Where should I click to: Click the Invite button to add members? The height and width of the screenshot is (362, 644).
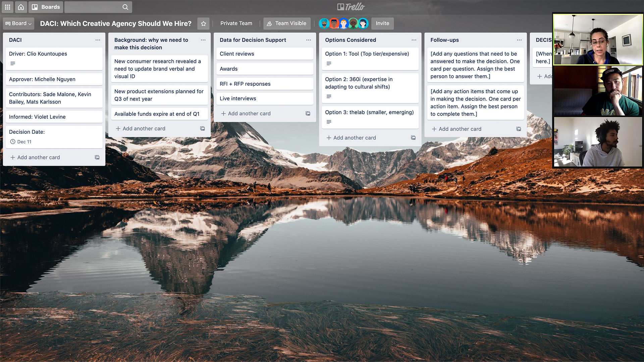(x=382, y=23)
